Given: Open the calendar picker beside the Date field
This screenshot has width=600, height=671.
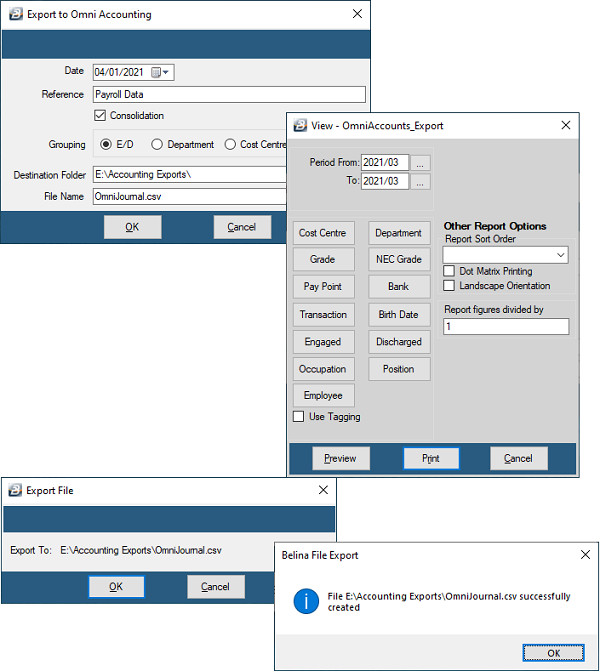Looking at the screenshot, I should [x=160, y=72].
